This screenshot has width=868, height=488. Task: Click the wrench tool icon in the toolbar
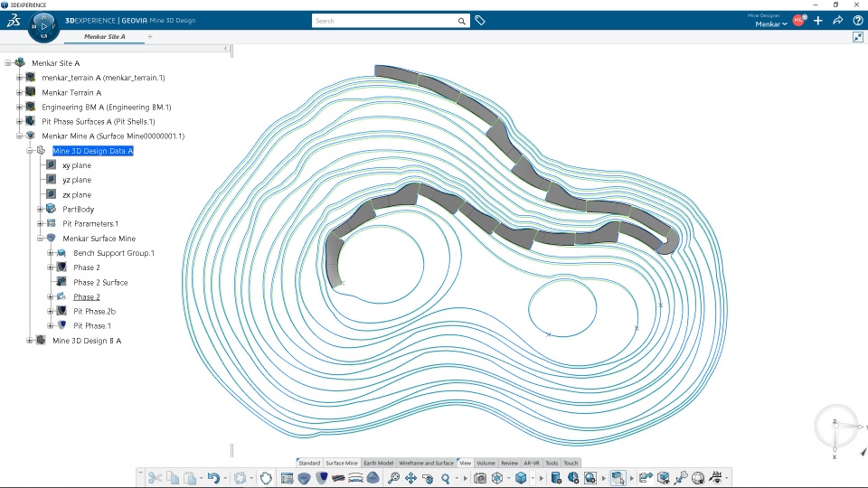coord(681,478)
